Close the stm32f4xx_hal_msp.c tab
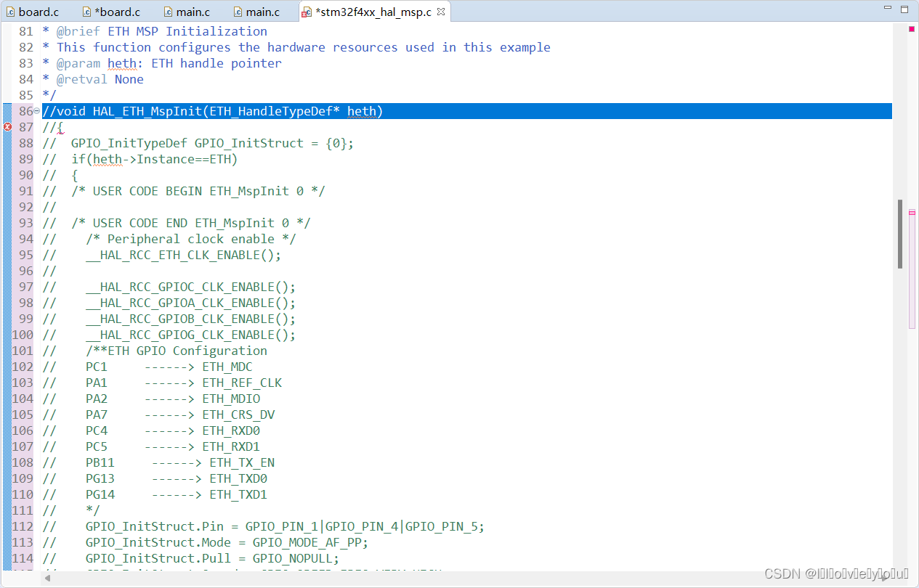Screen dimensions: 919x588 pyautogui.click(x=440, y=12)
